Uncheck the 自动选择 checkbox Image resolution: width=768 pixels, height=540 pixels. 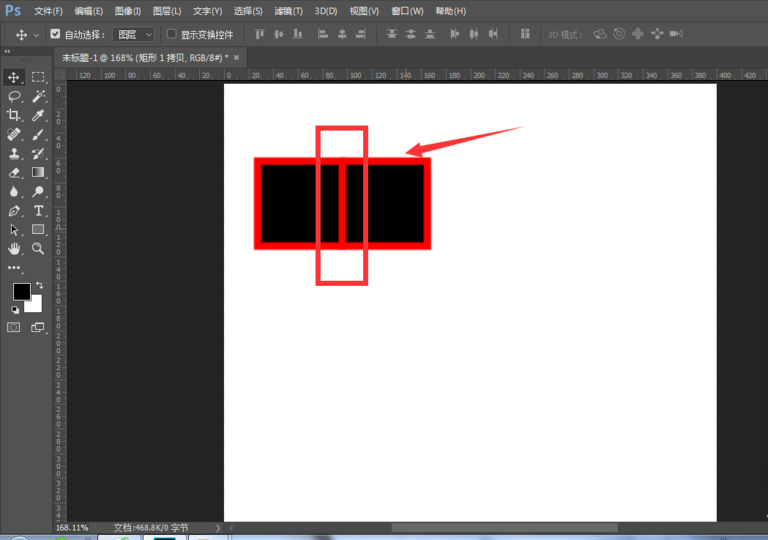pyautogui.click(x=55, y=34)
